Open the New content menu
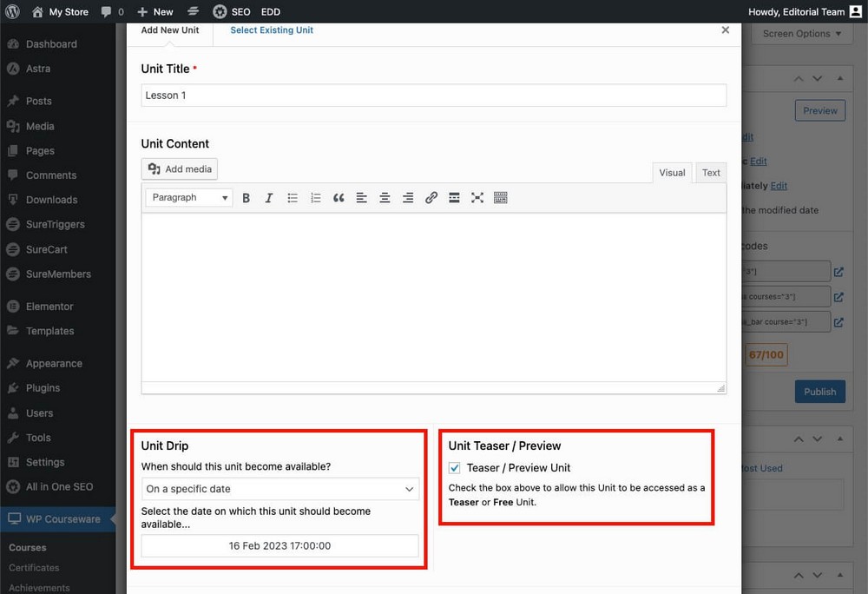Image resolution: width=868 pixels, height=594 pixels. tap(155, 11)
